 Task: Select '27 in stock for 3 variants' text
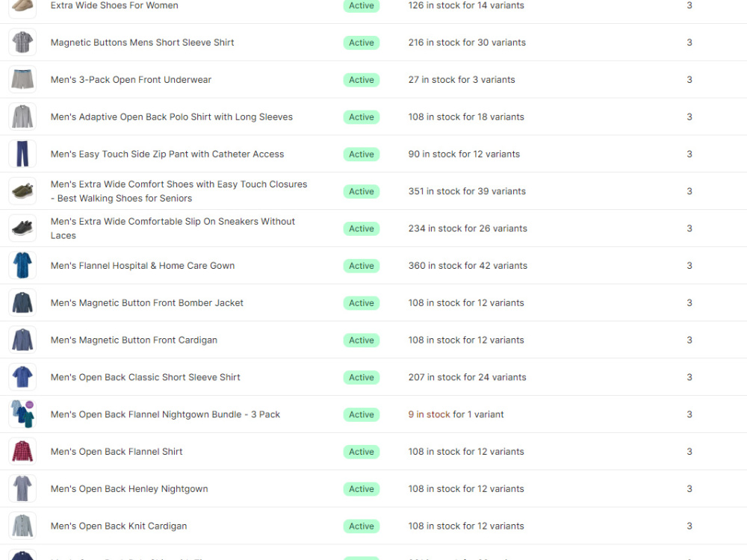(462, 80)
